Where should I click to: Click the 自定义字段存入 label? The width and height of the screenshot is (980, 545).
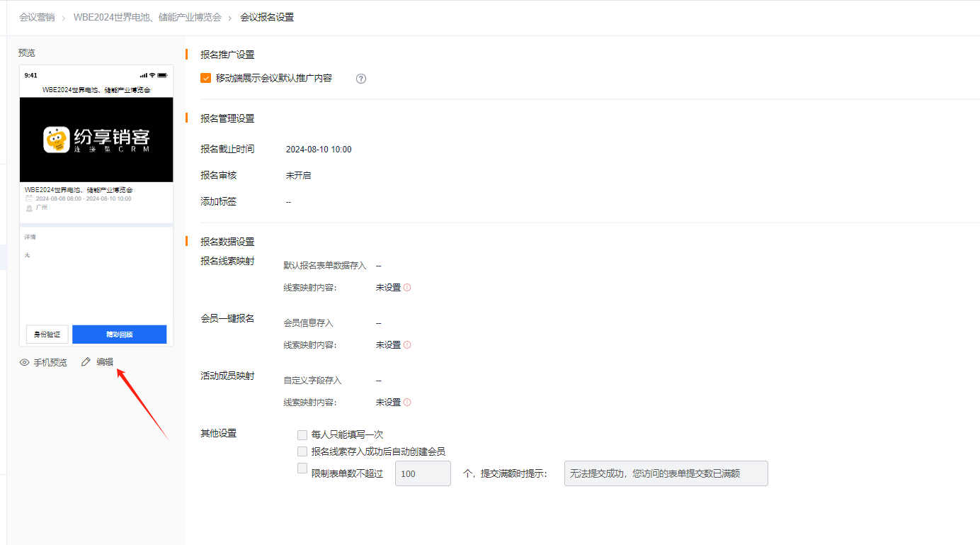click(313, 381)
